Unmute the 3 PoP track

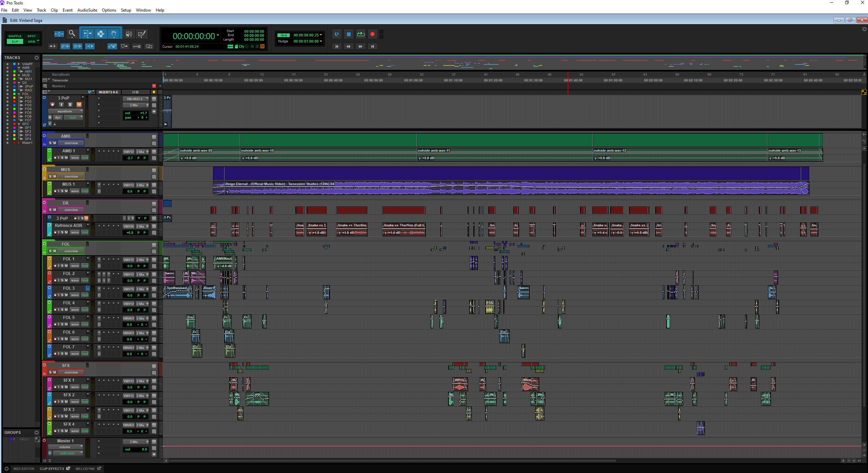(79, 105)
